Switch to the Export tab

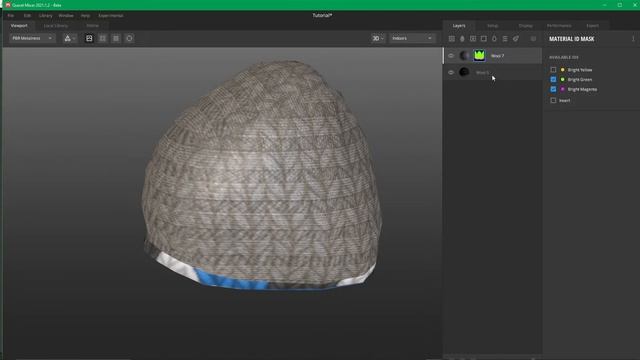592,25
